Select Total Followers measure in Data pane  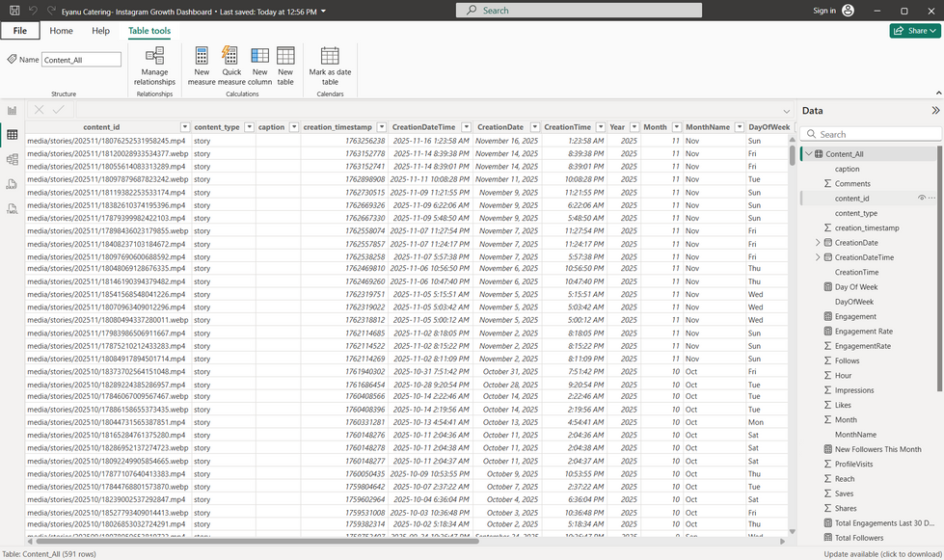[858, 538]
